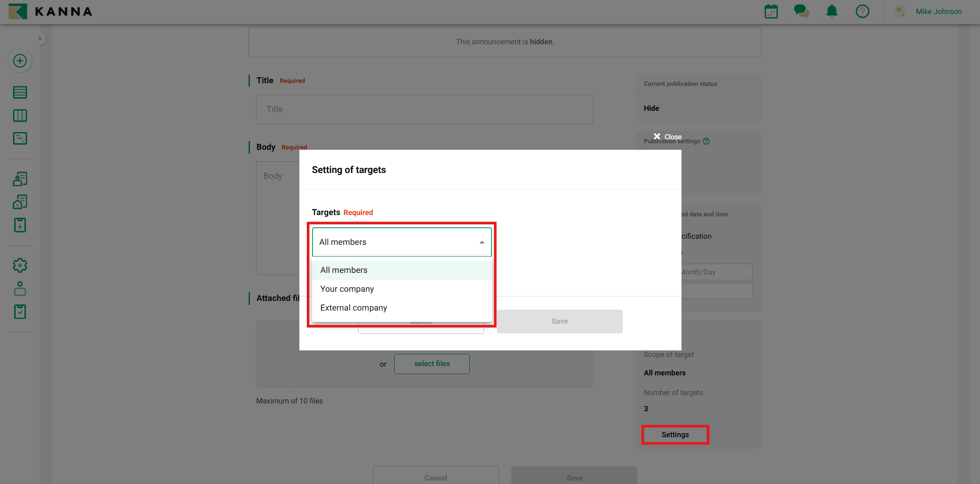Image resolution: width=980 pixels, height=484 pixels.
Task: Open Mike Johnson user menu
Action: [938, 11]
